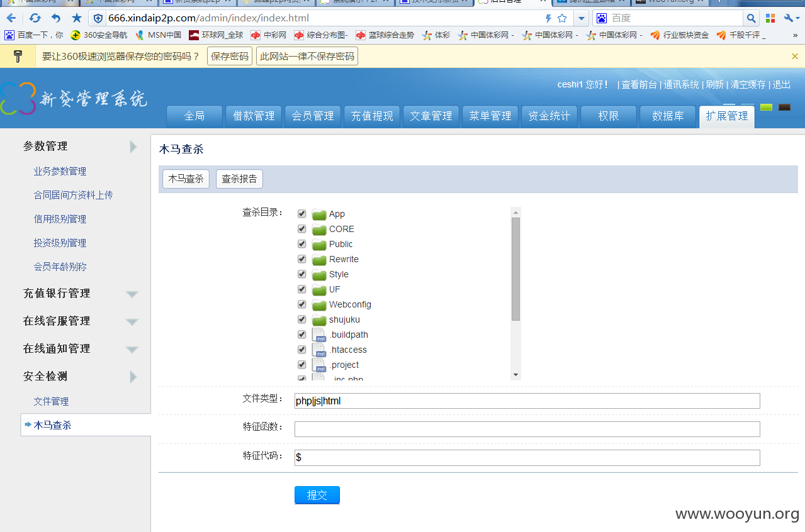
Task: Select the green theme color swatch
Action: tap(766, 107)
